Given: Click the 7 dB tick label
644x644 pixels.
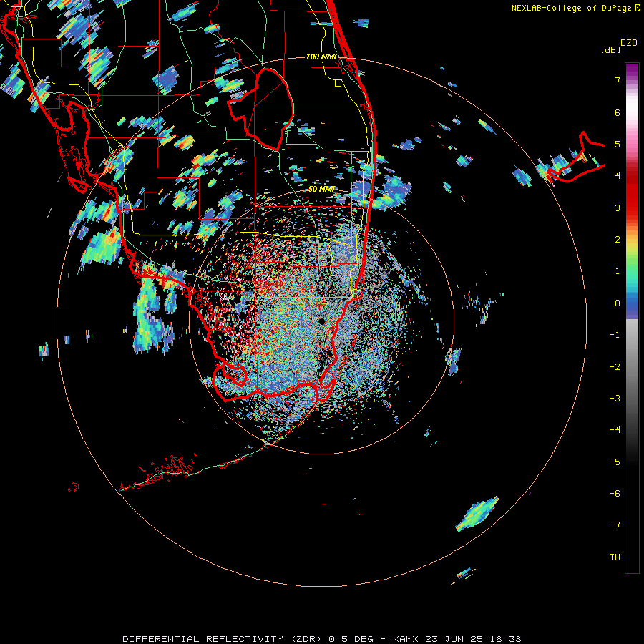Looking at the screenshot, I should tap(618, 80).
